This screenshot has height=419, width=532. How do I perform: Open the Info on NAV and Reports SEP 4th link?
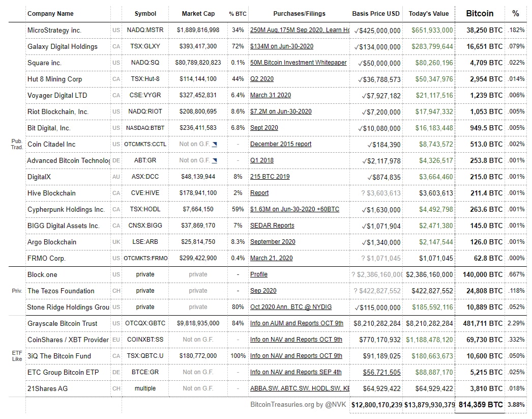[x=295, y=372]
